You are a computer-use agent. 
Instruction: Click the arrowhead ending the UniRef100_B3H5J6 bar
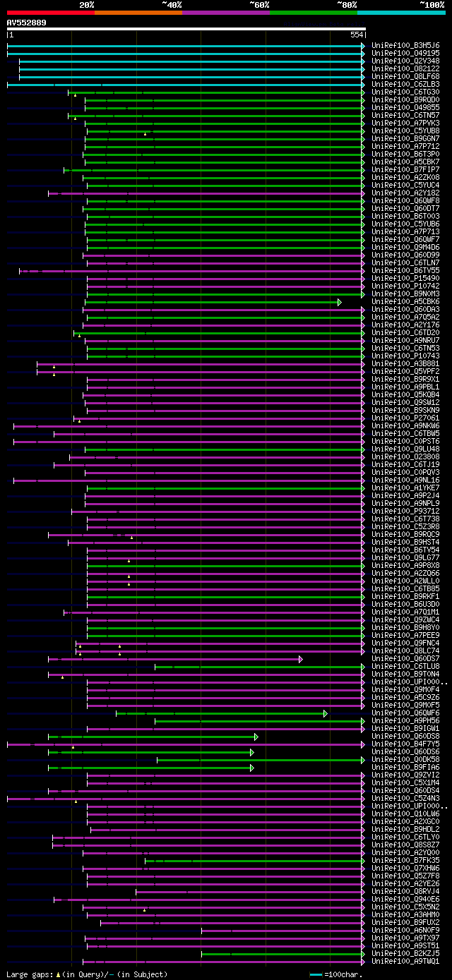(x=363, y=46)
